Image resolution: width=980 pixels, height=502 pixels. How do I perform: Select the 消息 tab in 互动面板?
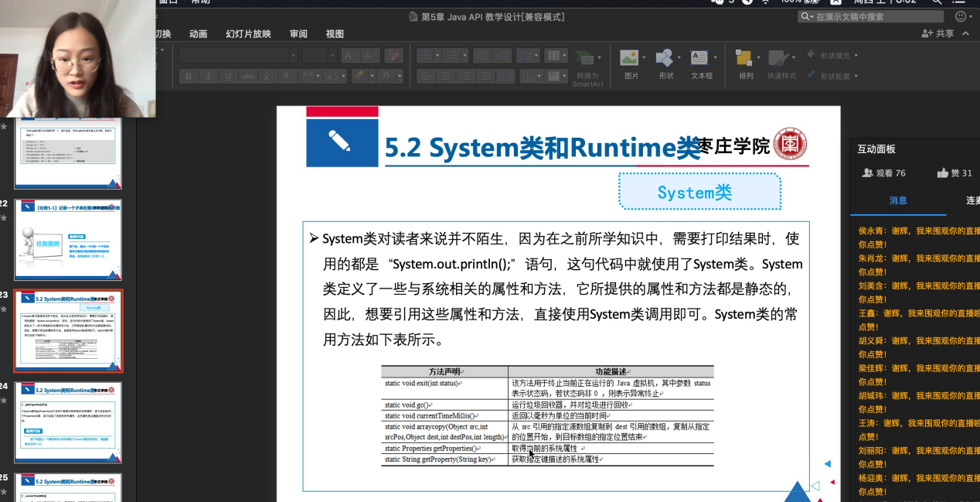[898, 200]
